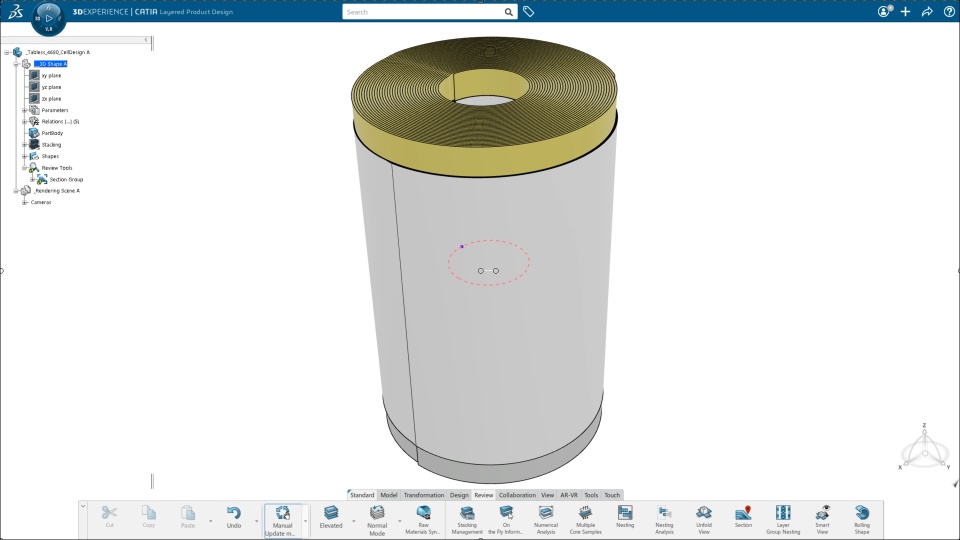Switch to the AR-VR tab
The width and height of the screenshot is (960, 540).
tap(569, 495)
